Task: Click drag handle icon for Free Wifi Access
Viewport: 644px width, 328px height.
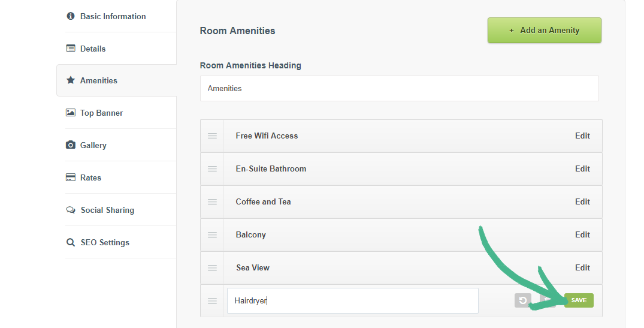Action: [x=212, y=136]
